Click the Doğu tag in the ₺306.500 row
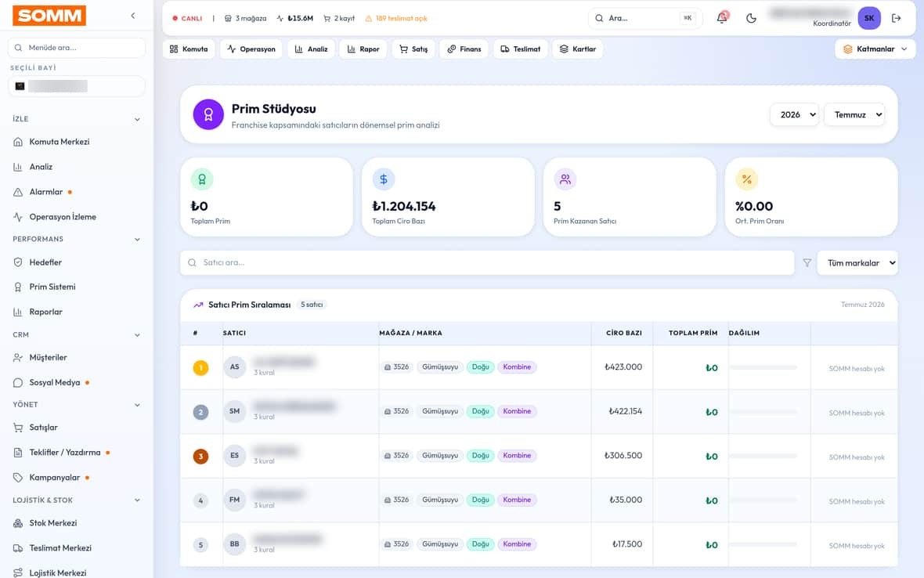924x578 pixels. click(480, 456)
